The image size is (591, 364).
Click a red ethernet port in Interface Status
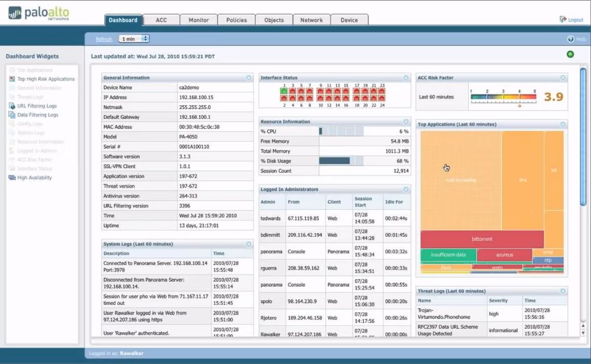[x=292, y=91]
